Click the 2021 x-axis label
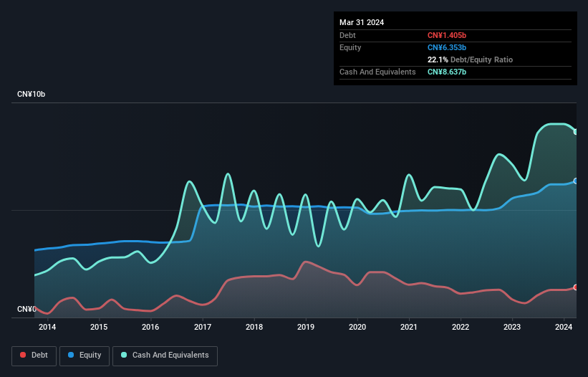 (x=409, y=327)
